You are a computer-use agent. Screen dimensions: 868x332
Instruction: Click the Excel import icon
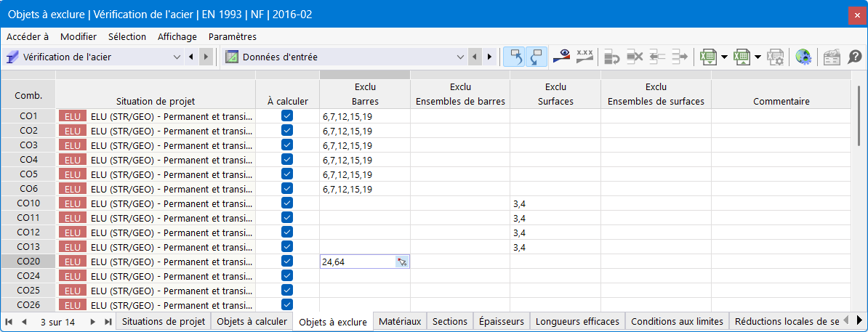[x=741, y=57]
